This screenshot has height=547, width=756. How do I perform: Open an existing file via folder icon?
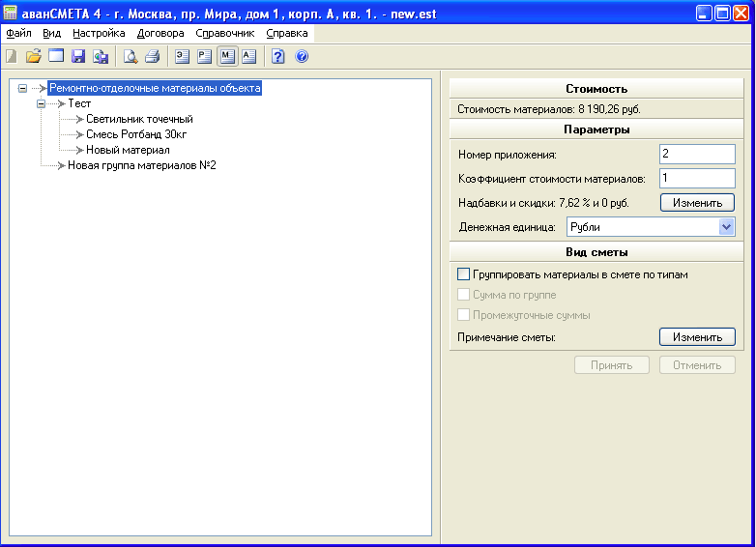click(33, 56)
